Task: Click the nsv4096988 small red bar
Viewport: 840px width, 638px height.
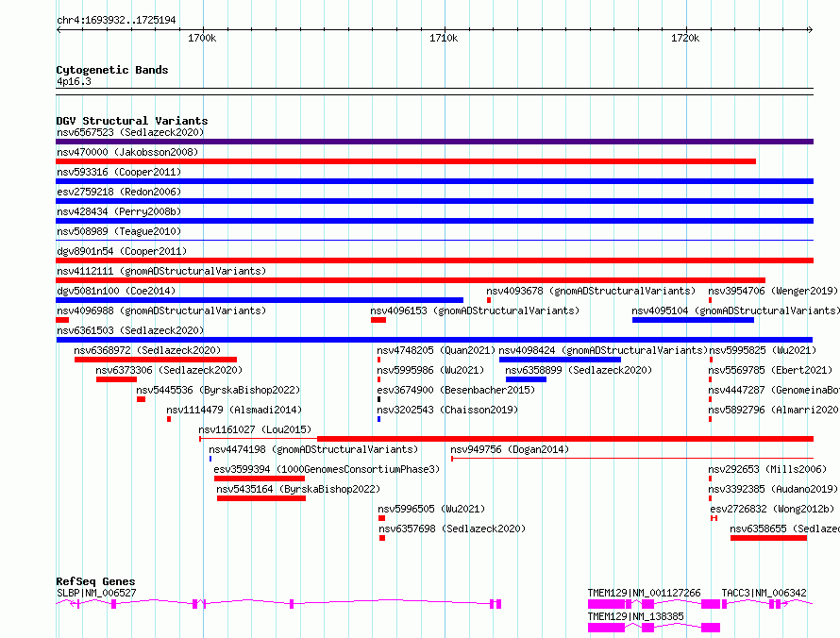Action: pos(62,320)
